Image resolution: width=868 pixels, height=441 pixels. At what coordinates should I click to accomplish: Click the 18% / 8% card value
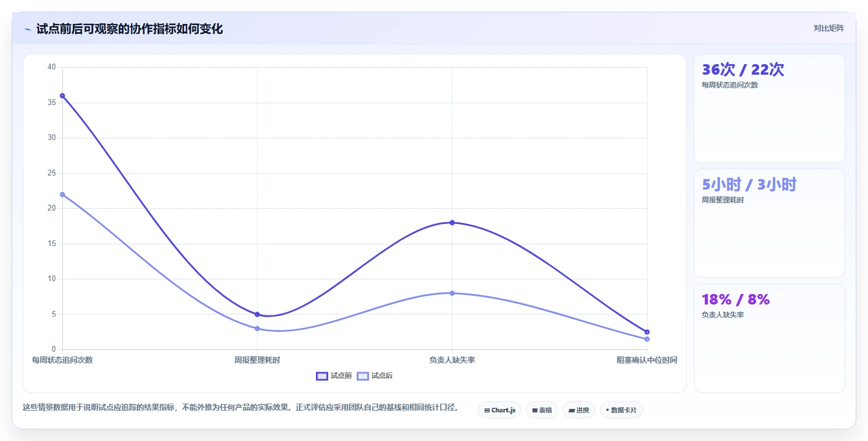(736, 300)
